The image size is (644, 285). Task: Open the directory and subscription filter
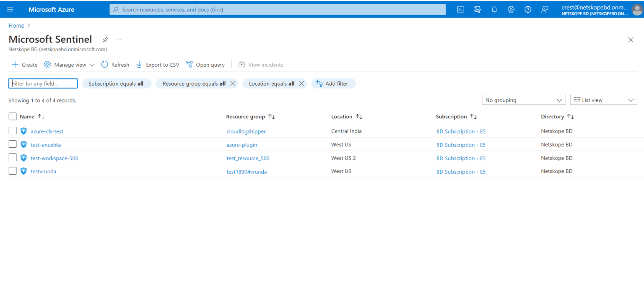tap(478, 9)
